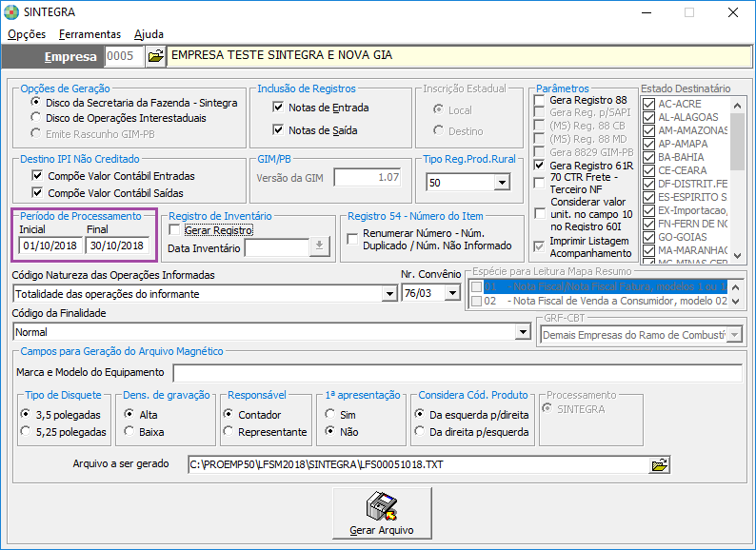
Task: Enable 70 CTR Frete Terceiro NF checkbox
Action: click(540, 183)
